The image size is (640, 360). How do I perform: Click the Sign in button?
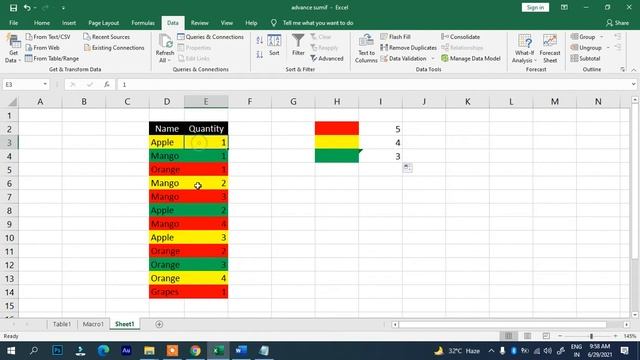(x=535, y=8)
